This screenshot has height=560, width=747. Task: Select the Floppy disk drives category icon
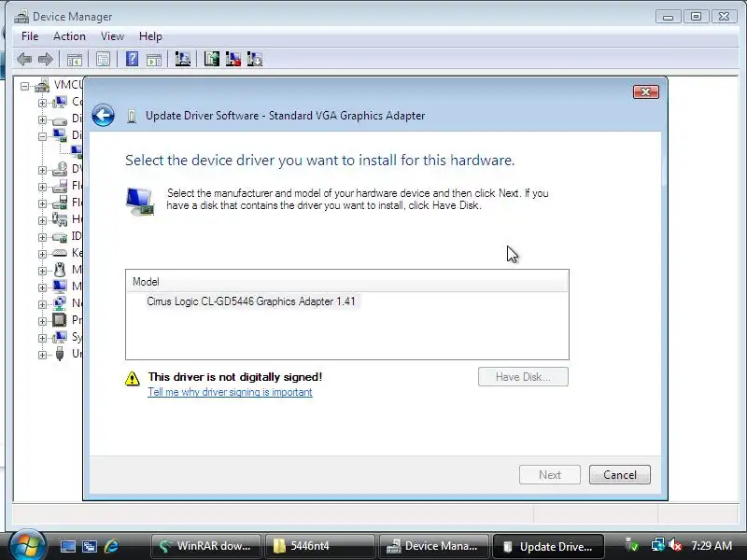coord(60,186)
